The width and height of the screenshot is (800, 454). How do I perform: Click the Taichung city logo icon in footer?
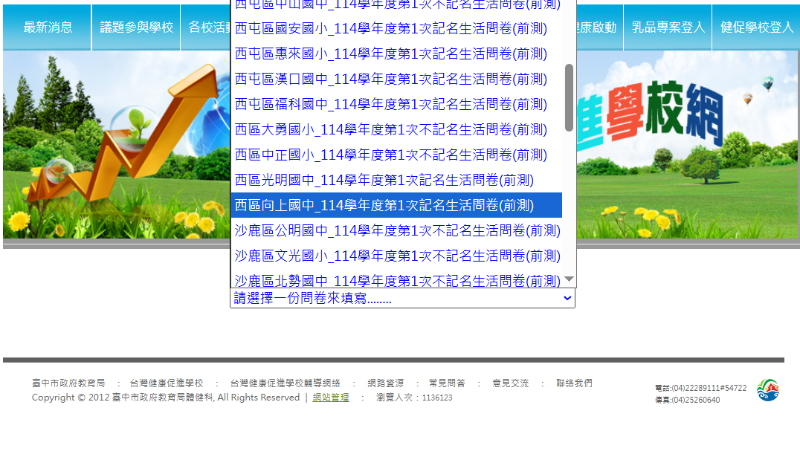point(768,391)
